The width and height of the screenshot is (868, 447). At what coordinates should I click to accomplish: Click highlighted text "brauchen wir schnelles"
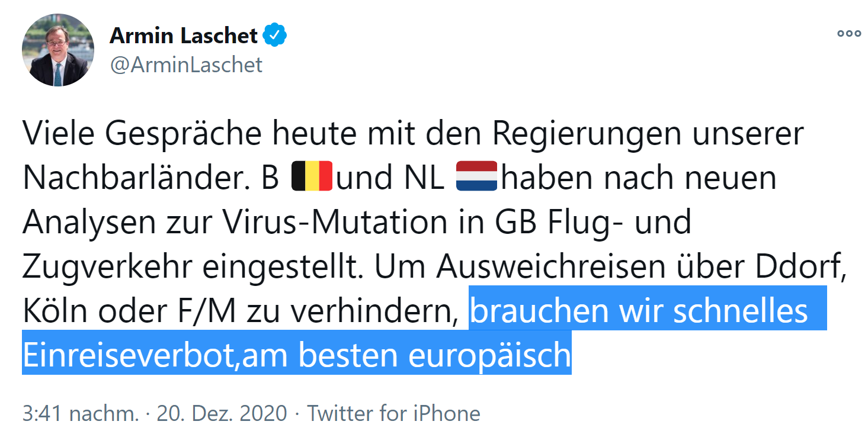tap(639, 311)
